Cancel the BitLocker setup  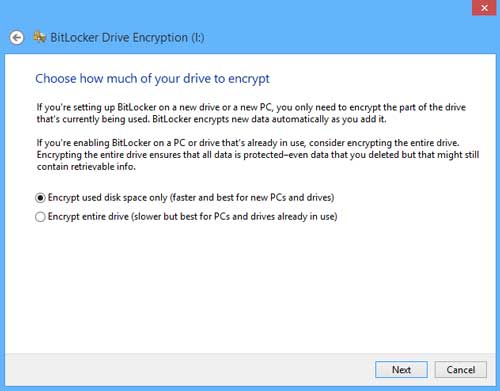pyautogui.click(x=461, y=370)
